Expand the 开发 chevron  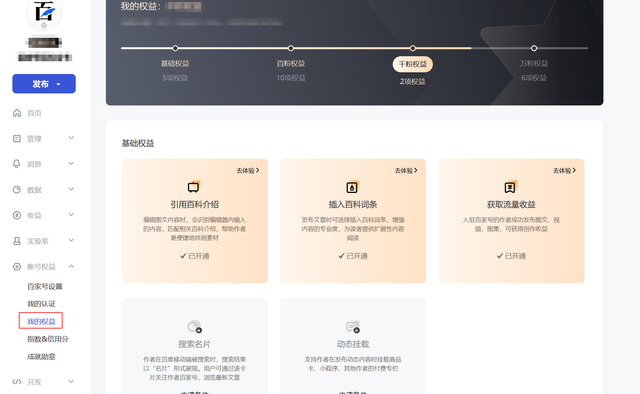(71, 381)
